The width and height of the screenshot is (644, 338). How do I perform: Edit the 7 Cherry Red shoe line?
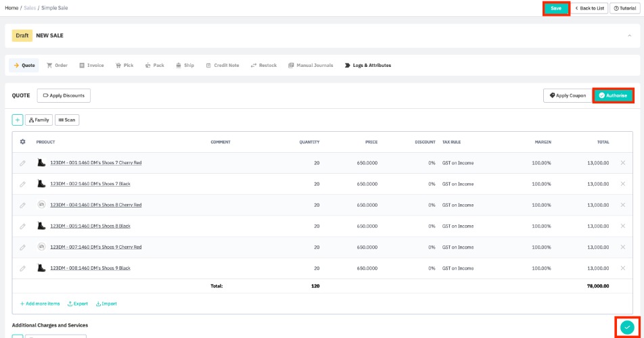click(22, 163)
